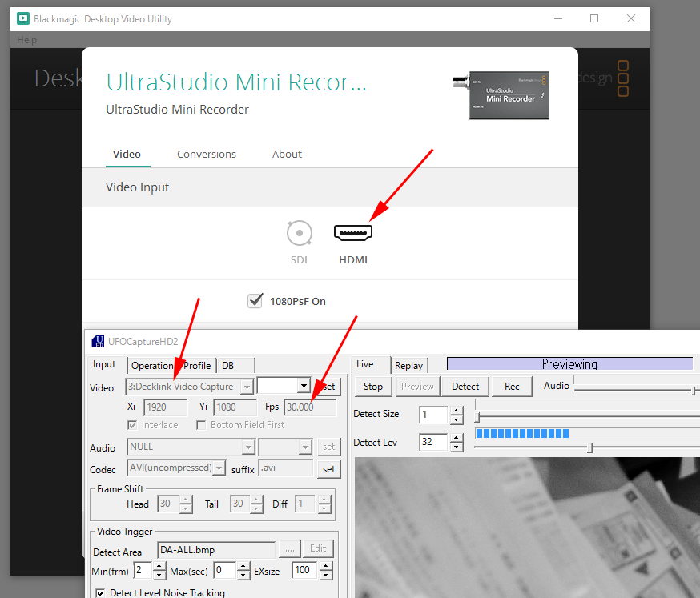Select the HDMI video input icon
Viewport: 700px width, 598px height.
(353, 232)
